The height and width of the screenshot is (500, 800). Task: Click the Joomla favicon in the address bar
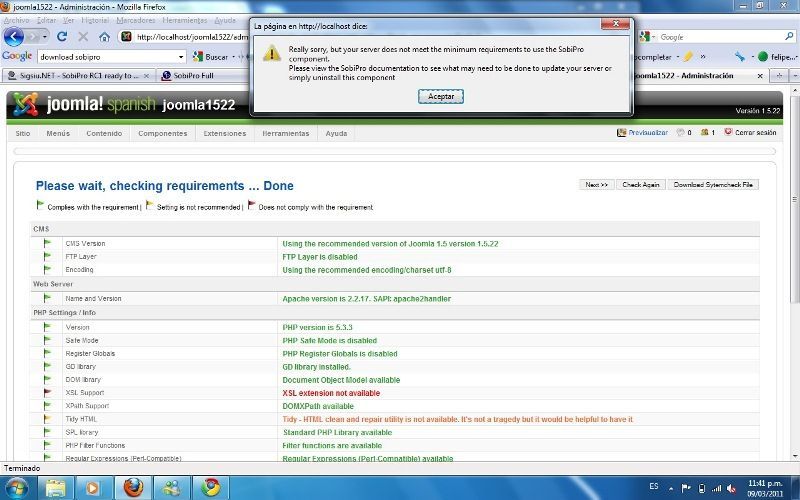pos(127,37)
